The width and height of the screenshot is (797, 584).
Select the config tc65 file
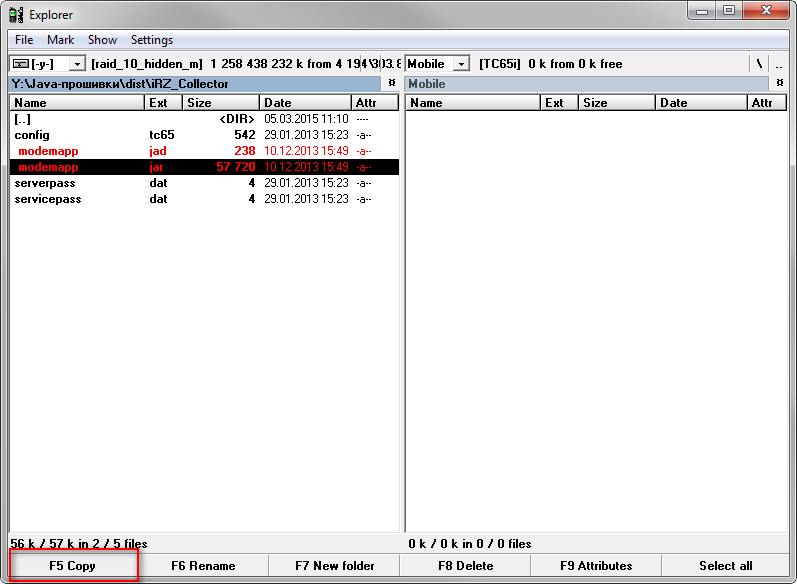coord(32,135)
